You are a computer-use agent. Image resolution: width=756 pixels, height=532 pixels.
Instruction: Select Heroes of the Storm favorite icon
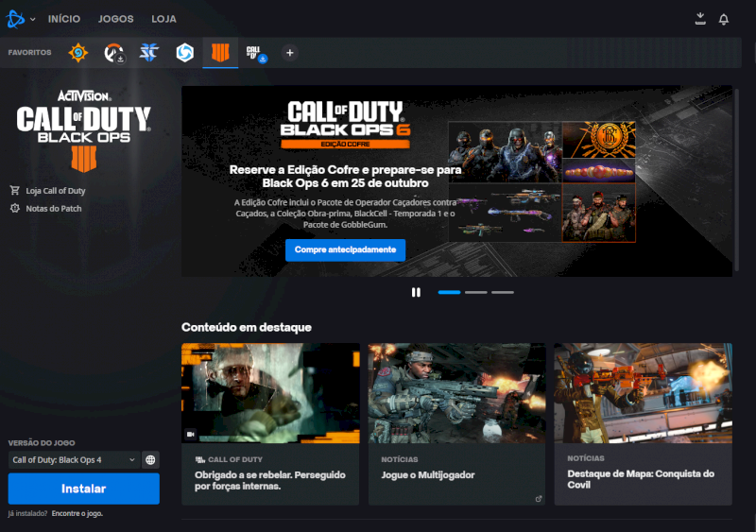tap(184, 53)
